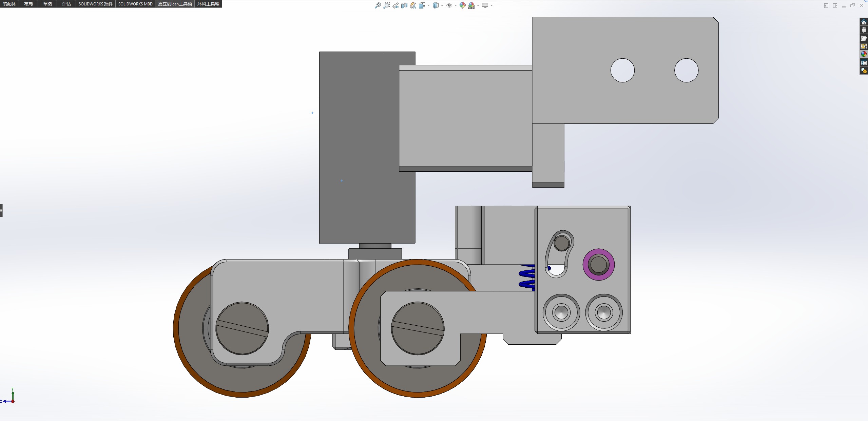Open the Appearances color ball pane
This screenshot has width=868, height=421.
[x=864, y=54]
